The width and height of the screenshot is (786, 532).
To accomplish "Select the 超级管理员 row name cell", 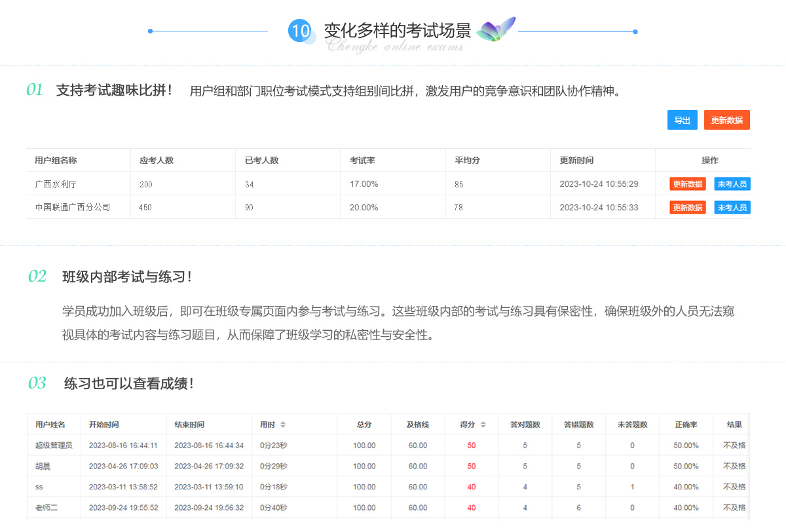I will click(54, 446).
